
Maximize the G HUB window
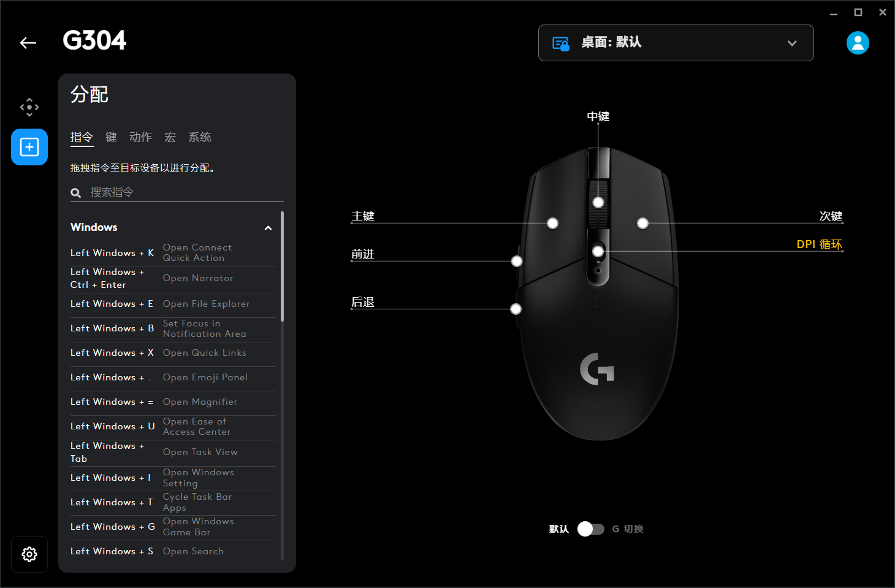(858, 12)
